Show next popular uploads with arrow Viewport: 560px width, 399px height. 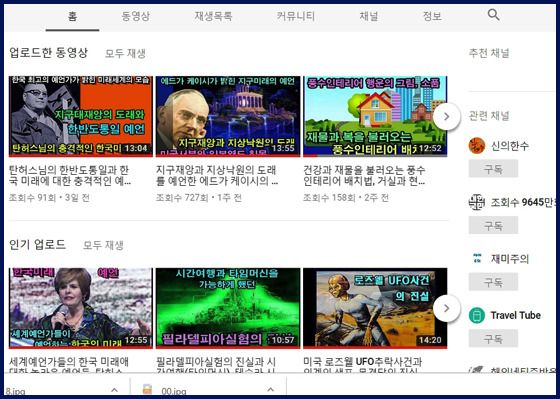(x=446, y=308)
